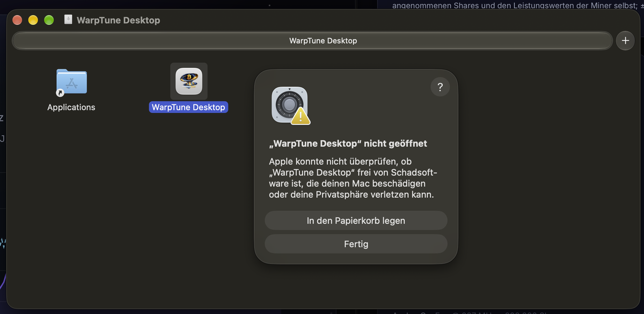Move app to trash via 'In den Papierkorb legen'
This screenshot has height=314, width=644.
pos(356,220)
